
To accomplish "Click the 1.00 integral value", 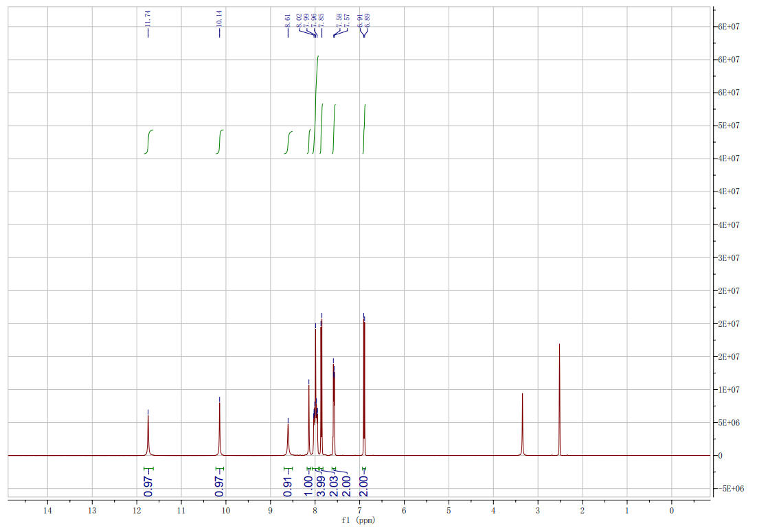I will [x=308, y=487].
